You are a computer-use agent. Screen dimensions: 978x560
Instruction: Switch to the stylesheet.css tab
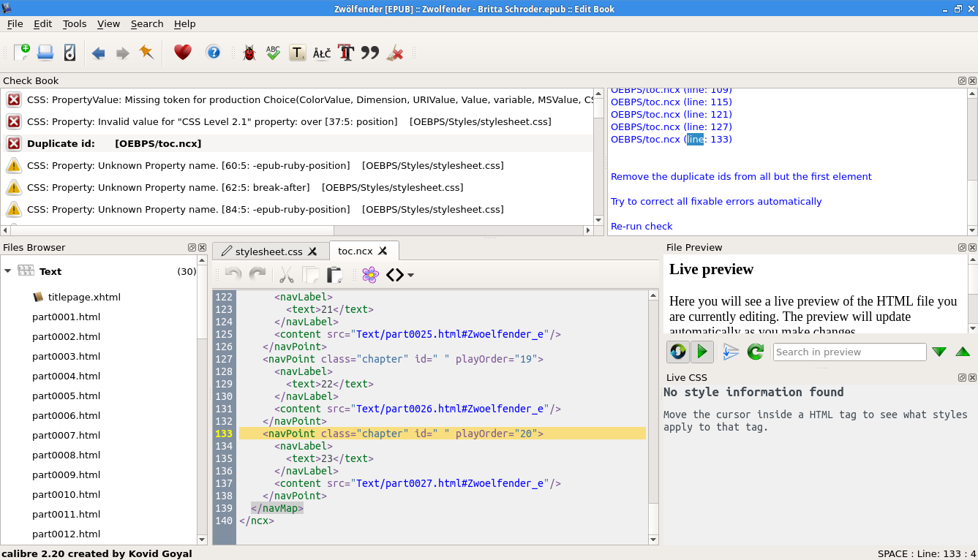click(x=268, y=251)
